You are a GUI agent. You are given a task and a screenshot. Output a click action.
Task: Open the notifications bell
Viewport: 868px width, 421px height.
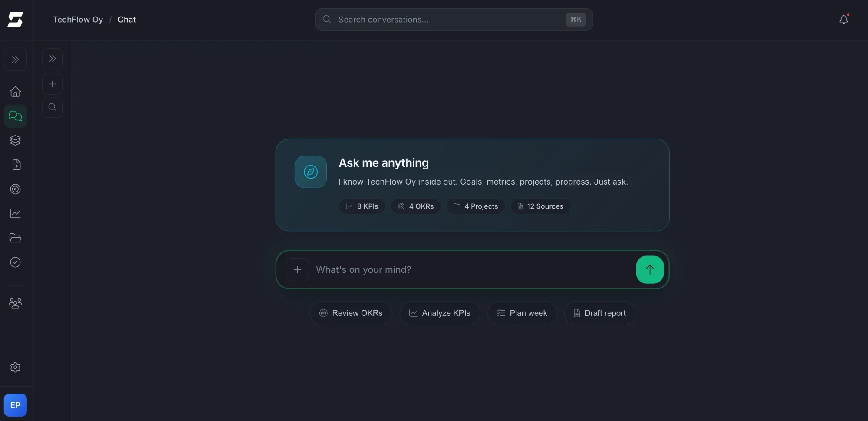coord(844,19)
